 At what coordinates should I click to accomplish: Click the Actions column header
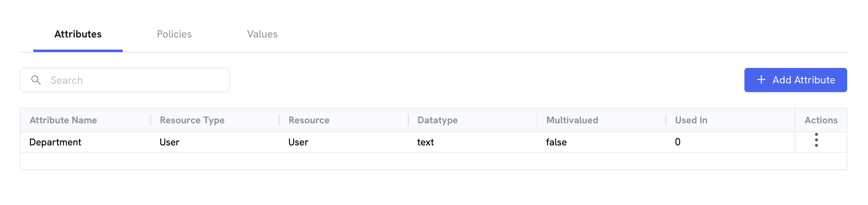821,120
